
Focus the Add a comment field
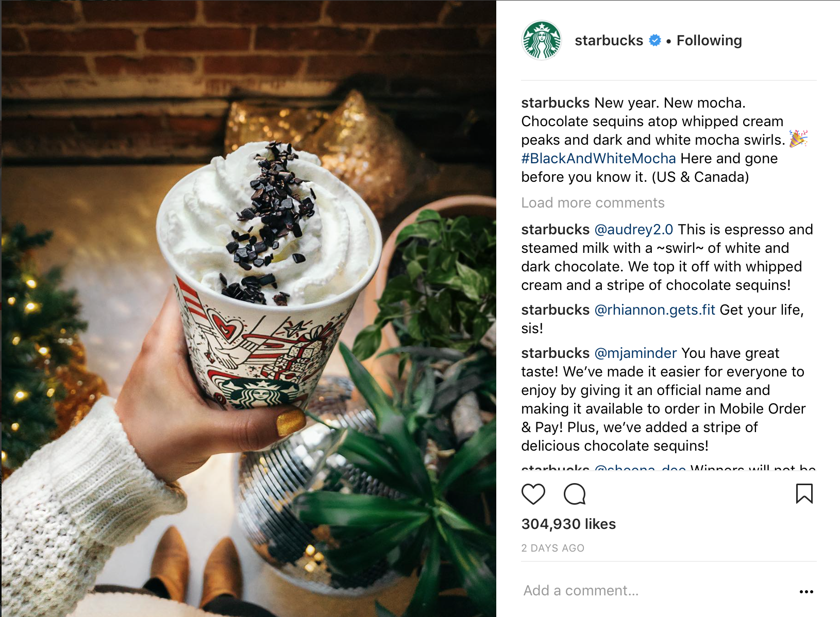[654, 590]
